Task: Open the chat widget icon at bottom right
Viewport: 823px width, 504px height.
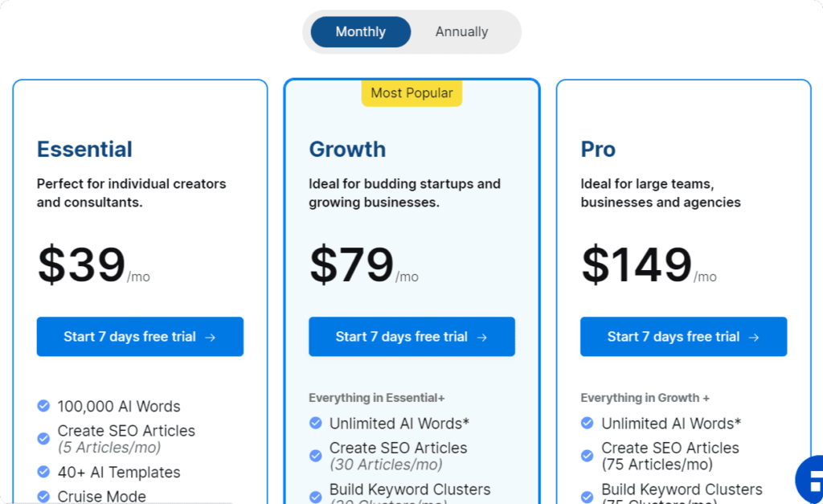Action: click(810, 480)
